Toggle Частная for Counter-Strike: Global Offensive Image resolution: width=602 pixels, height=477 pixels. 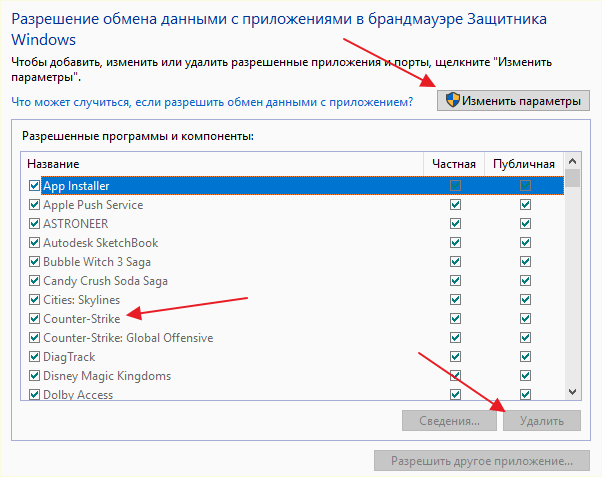(455, 338)
